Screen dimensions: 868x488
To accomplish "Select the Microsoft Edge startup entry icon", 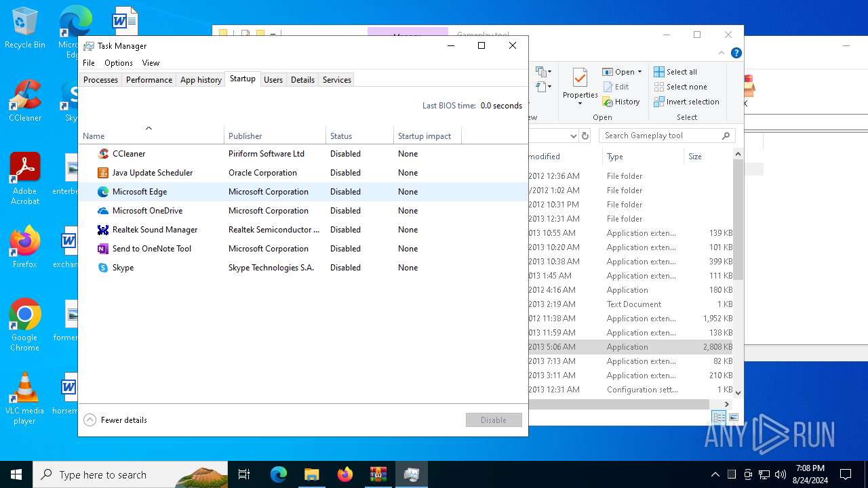I will point(103,192).
